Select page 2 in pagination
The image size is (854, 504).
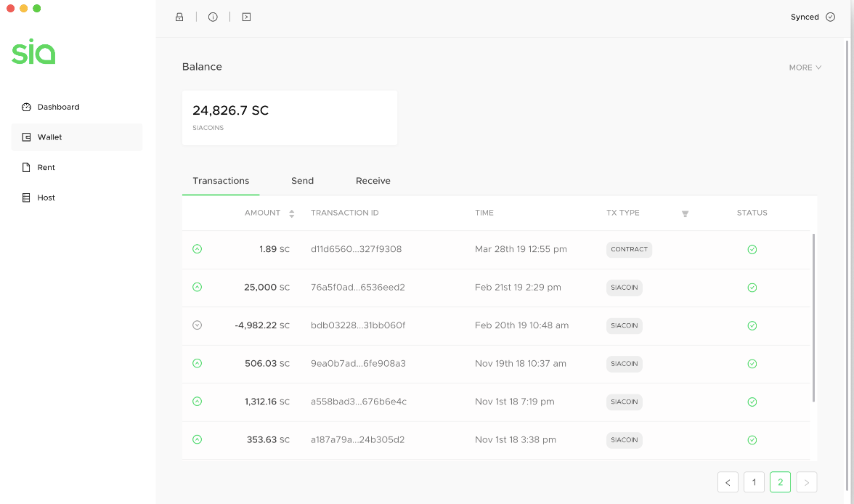pyautogui.click(x=780, y=482)
